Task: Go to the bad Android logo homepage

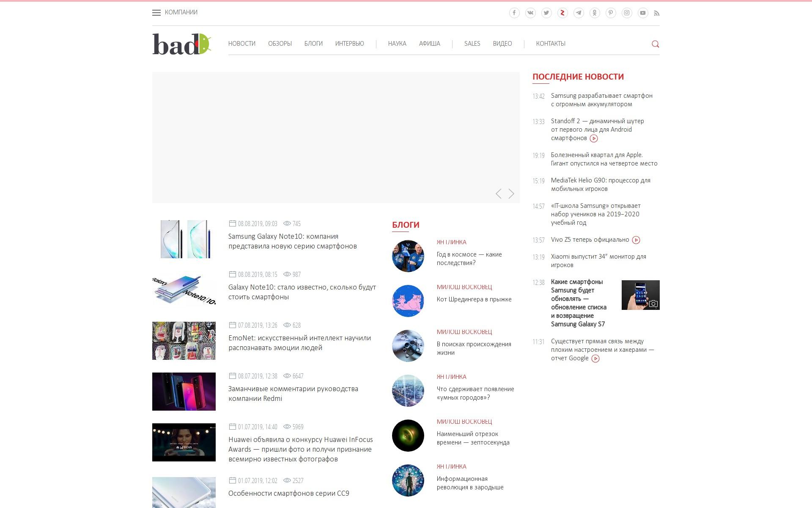Action: click(182, 44)
